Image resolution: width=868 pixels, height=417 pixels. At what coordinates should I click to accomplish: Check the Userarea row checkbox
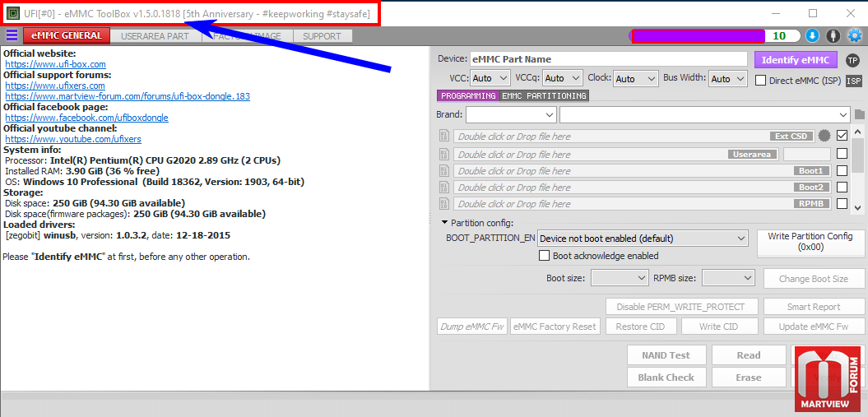coord(842,153)
